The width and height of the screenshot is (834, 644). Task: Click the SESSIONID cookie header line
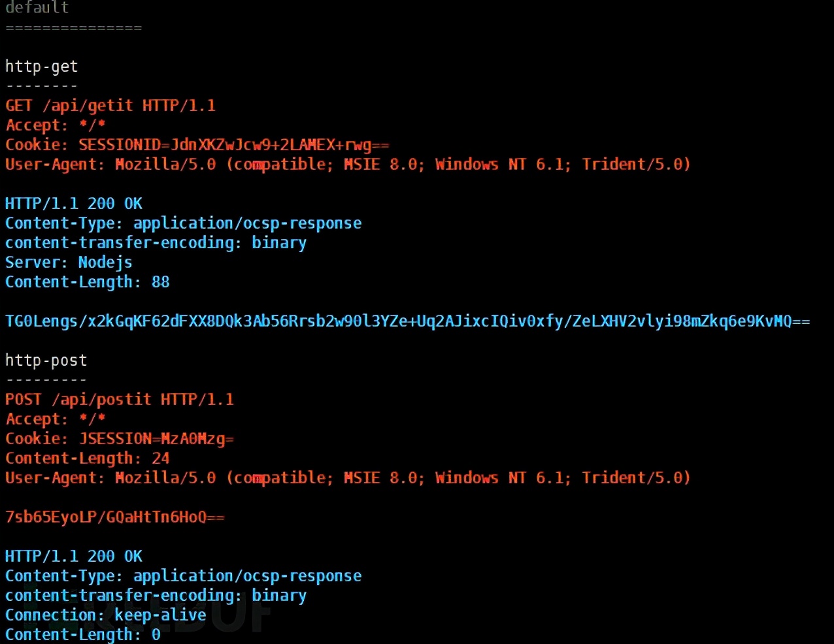click(197, 145)
